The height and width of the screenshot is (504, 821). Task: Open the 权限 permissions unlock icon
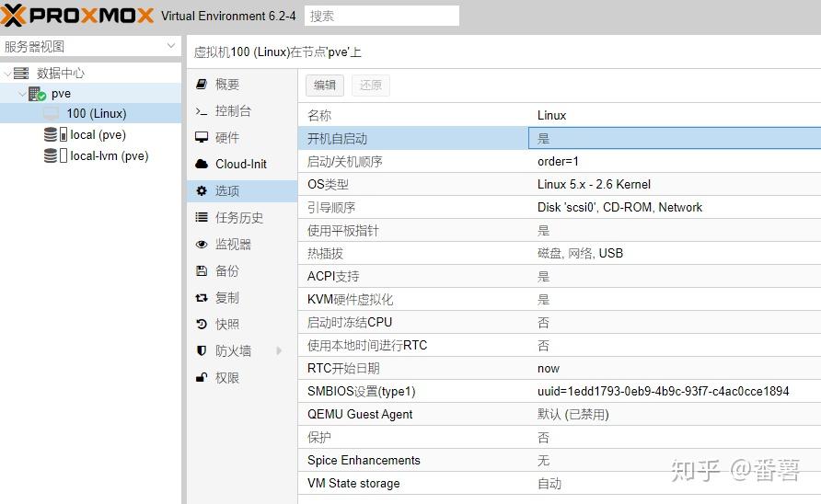202,377
